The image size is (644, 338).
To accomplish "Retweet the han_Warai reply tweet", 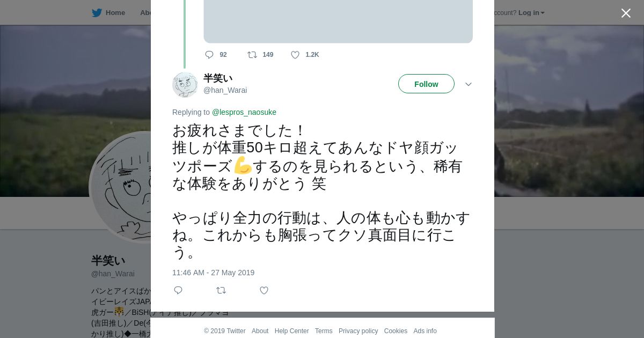I will click(221, 290).
